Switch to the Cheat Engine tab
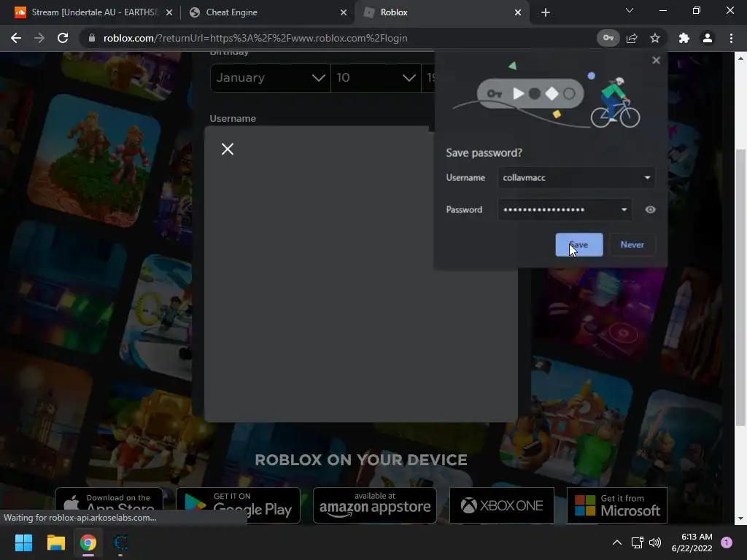The image size is (747, 560). (267, 12)
